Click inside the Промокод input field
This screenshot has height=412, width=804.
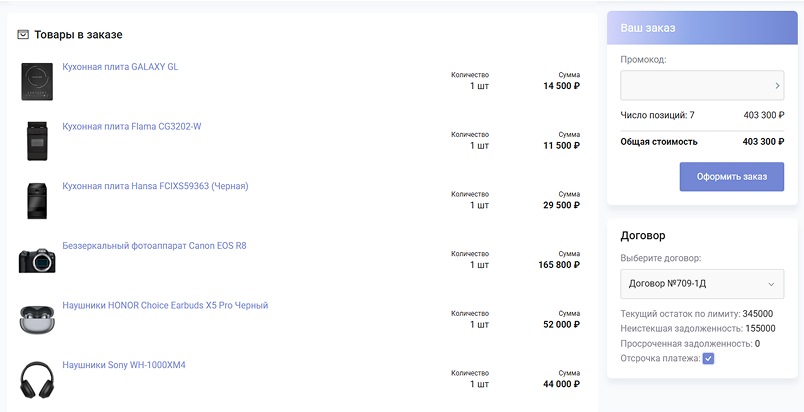[x=695, y=86]
